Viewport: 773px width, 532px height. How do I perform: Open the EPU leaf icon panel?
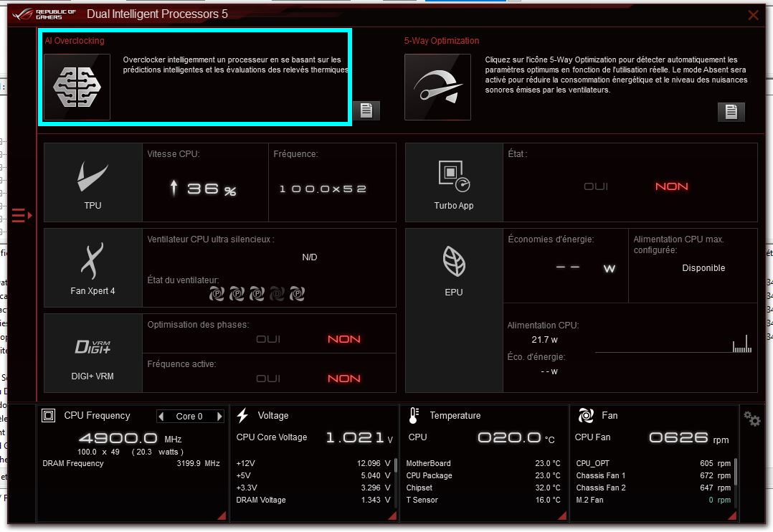pyautogui.click(x=454, y=267)
